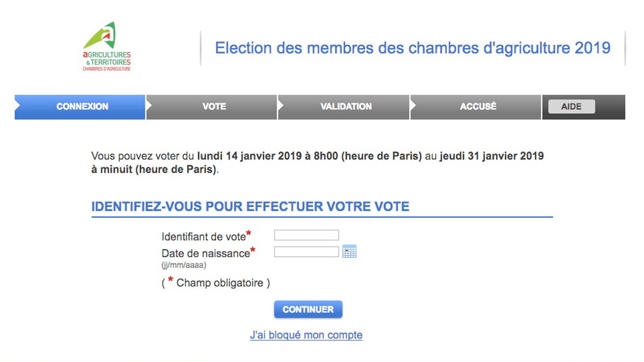644x362 pixels.
Task: Go to the VOTE step tab
Action: [x=212, y=107]
